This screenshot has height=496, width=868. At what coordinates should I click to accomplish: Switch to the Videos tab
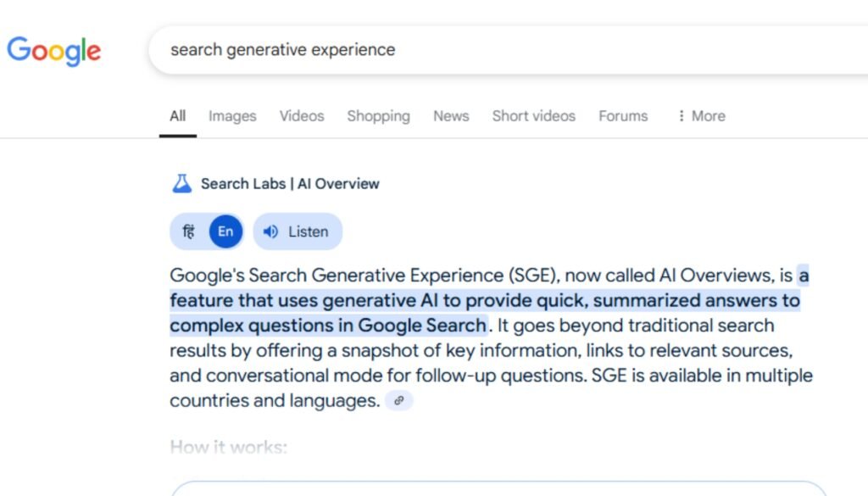coord(302,115)
